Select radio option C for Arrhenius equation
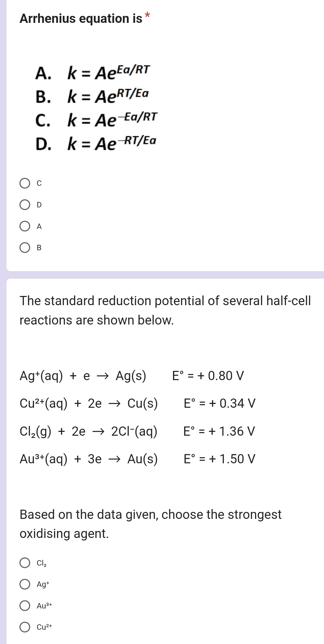The height and width of the screenshot is (644, 324). [25, 183]
